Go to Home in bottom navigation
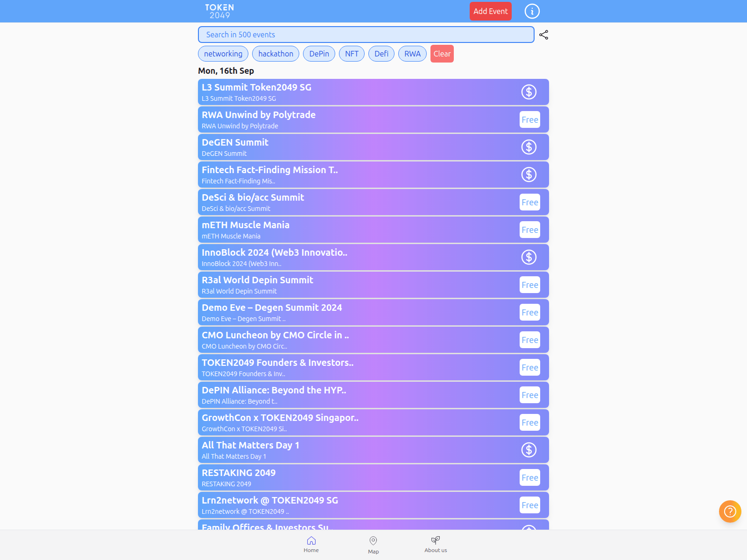Viewport: 747px width, 560px height. pos(311,545)
